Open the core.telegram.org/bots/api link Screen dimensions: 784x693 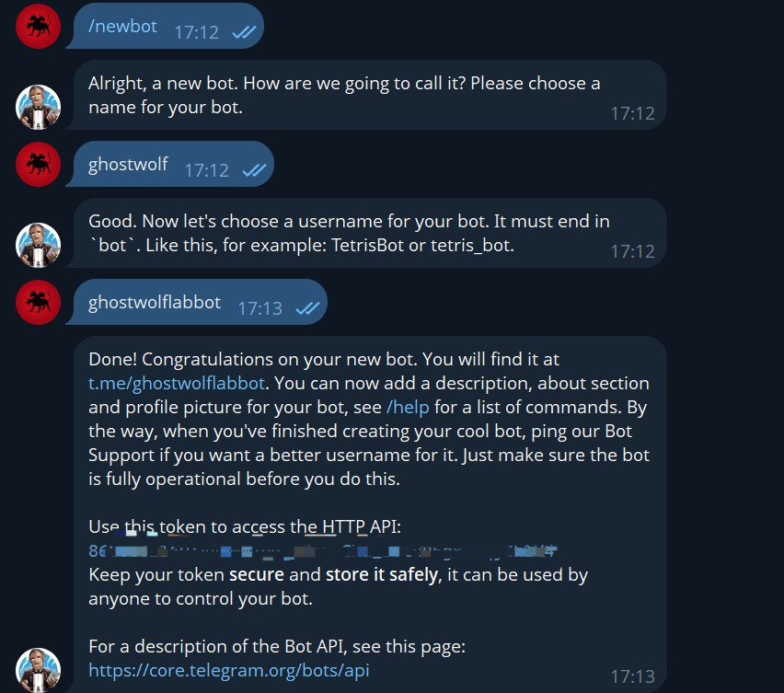[x=229, y=670]
